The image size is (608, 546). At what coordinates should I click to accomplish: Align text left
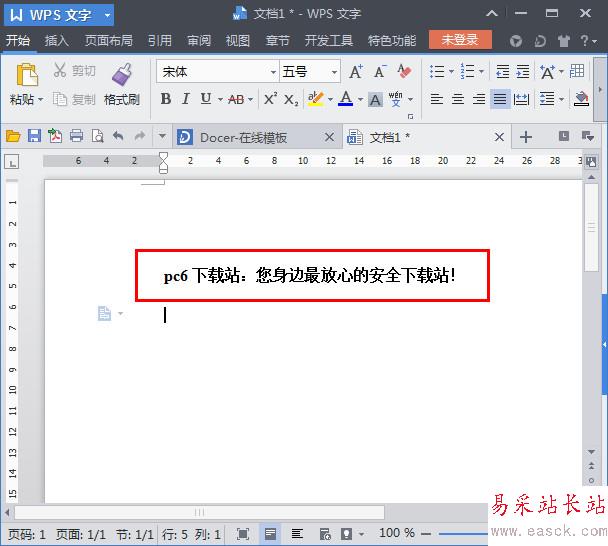(437, 99)
